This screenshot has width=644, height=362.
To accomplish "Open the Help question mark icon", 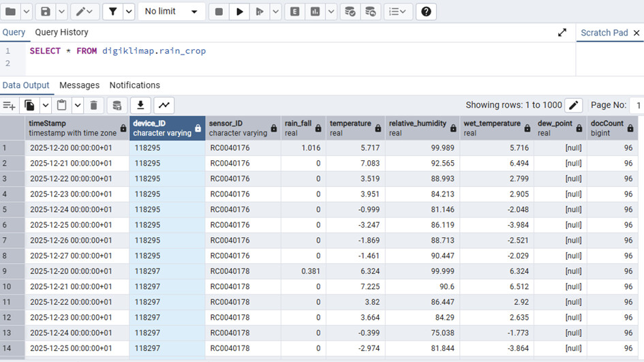I will [x=426, y=12].
